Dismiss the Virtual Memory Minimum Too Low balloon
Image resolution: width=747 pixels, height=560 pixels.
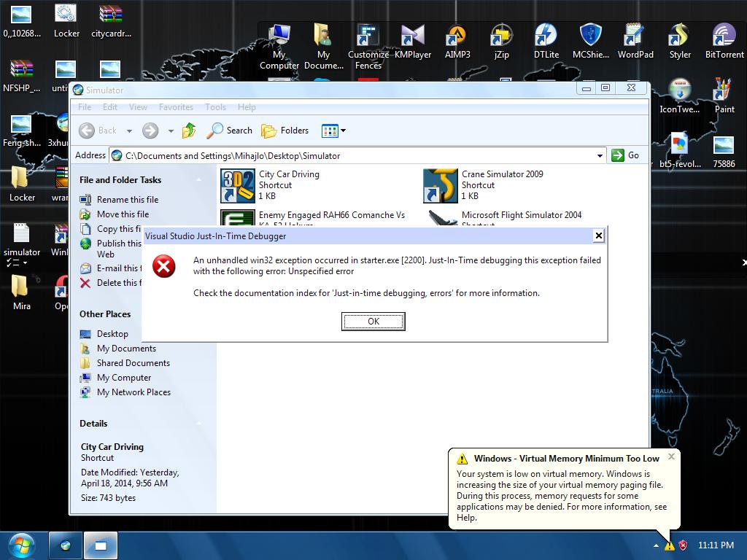click(671, 456)
